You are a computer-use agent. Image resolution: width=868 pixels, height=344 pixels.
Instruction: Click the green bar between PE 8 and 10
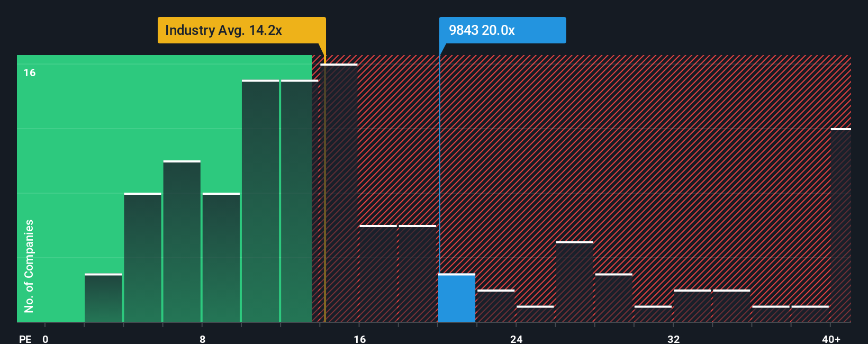[221, 258]
